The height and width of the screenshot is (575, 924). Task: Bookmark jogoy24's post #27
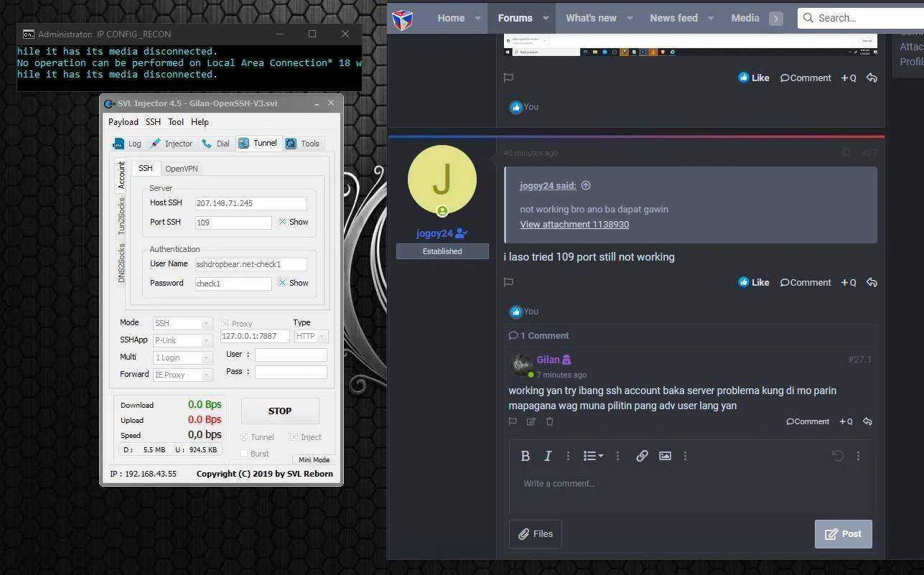[846, 152]
